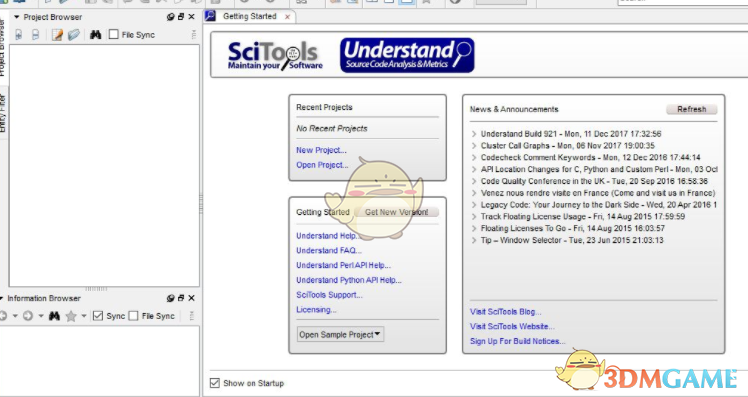This screenshot has width=748, height=397.
Task: Close the Getting Started tab with its red X
Action: (x=287, y=17)
